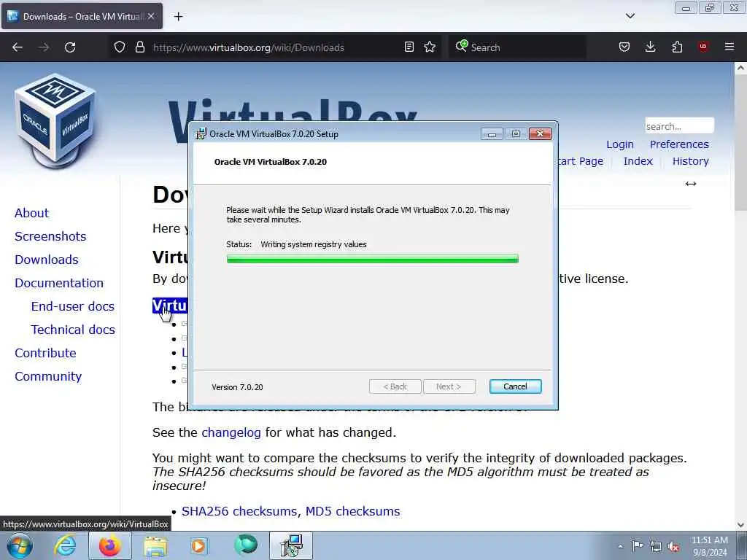
Task: Bookmark this page with the star icon
Action: point(430,47)
